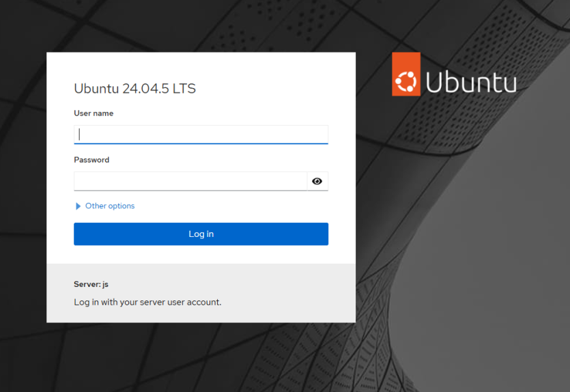Focus the Password input field
The image size is (570, 392).
(190, 181)
